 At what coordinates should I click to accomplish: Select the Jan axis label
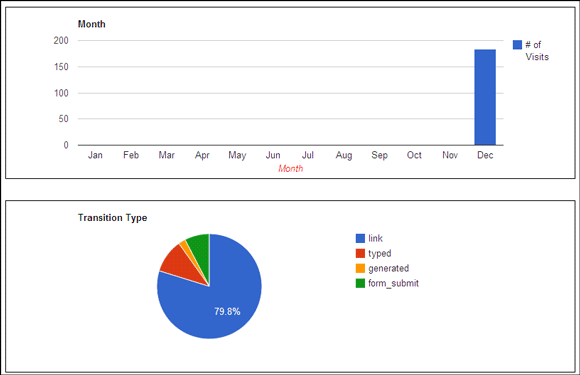pos(95,155)
